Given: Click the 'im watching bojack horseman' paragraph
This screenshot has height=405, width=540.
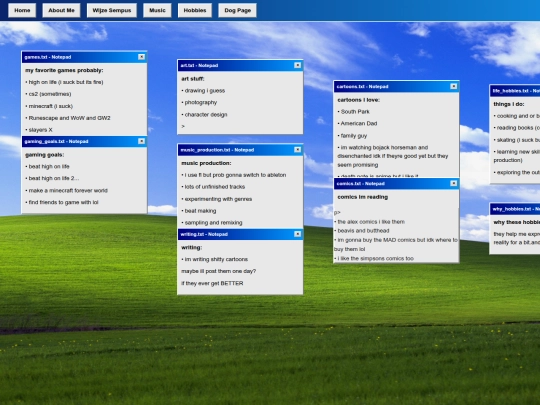Looking at the screenshot, I should tap(393, 156).
